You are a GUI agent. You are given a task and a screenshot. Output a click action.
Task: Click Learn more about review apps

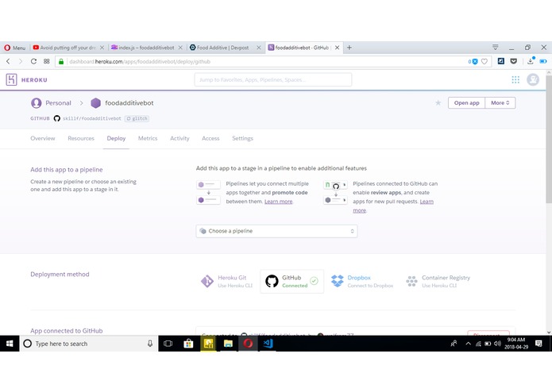427,202
